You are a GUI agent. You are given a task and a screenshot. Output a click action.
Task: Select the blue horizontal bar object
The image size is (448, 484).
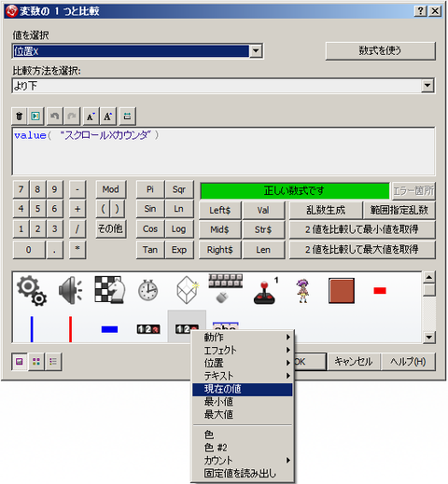[109, 329]
